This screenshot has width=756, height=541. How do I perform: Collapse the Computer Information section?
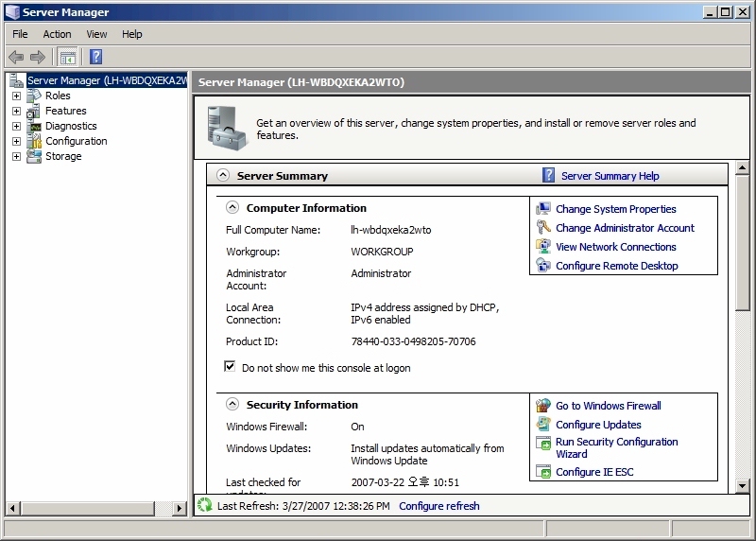pyautogui.click(x=232, y=207)
